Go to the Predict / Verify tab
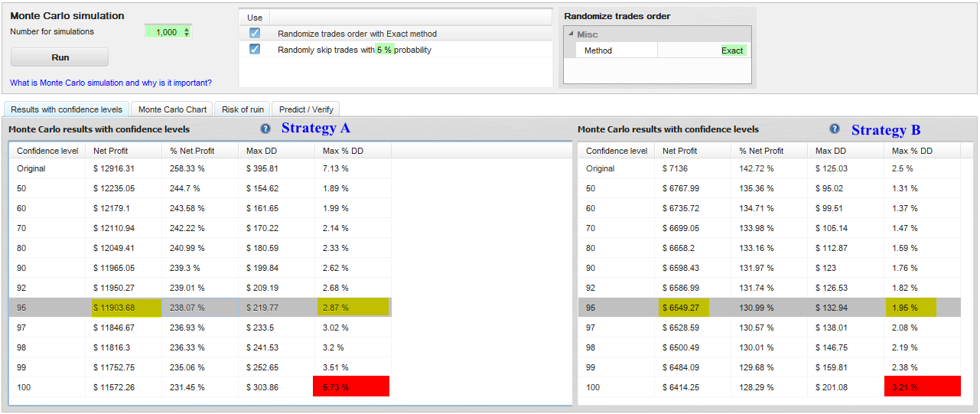Image resolution: width=980 pixels, height=414 pixels. click(305, 109)
